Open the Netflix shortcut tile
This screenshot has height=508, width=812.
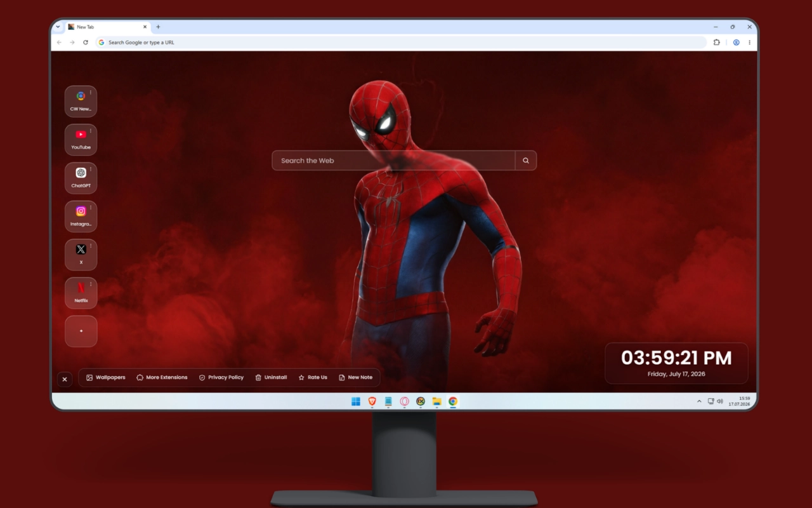pyautogui.click(x=81, y=293)
